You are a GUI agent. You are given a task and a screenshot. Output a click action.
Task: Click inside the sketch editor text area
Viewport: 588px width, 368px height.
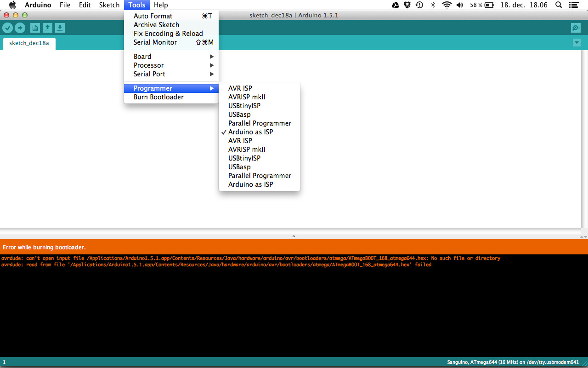290,139
